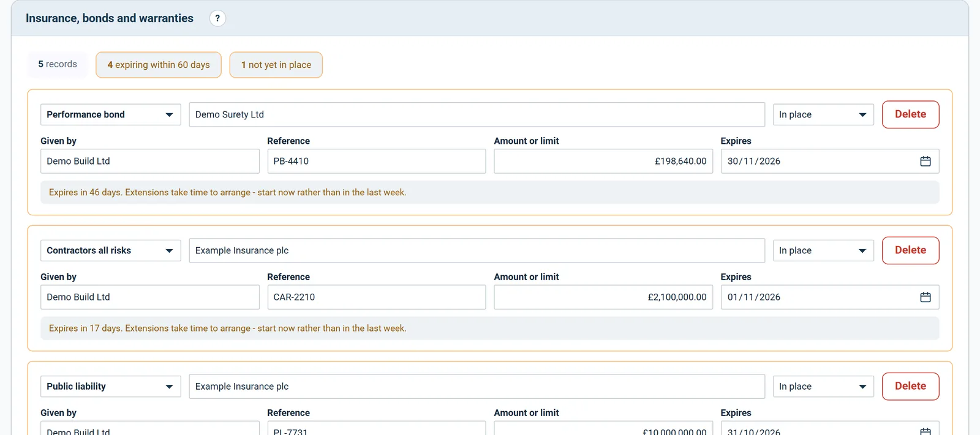This screenshot has width=980, height=435.
Task: Edit the £198,640.00 amount field
Action: 603,161
